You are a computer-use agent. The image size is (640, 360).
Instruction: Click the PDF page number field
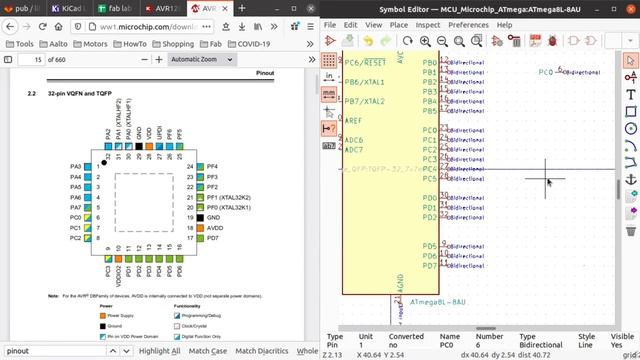(31, 60)
